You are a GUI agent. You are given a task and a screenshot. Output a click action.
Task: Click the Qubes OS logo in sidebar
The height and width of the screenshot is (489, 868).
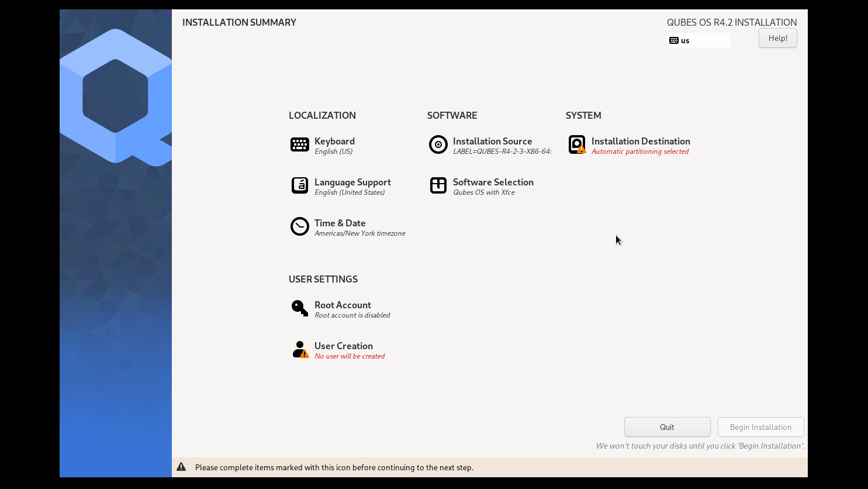click(x=116, y=97)
